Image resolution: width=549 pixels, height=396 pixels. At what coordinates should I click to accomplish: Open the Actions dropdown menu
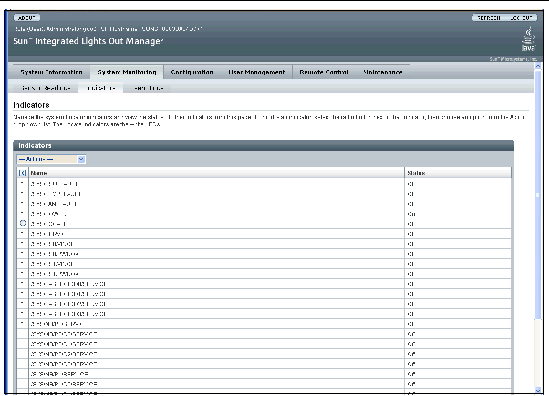coord(51,159)
